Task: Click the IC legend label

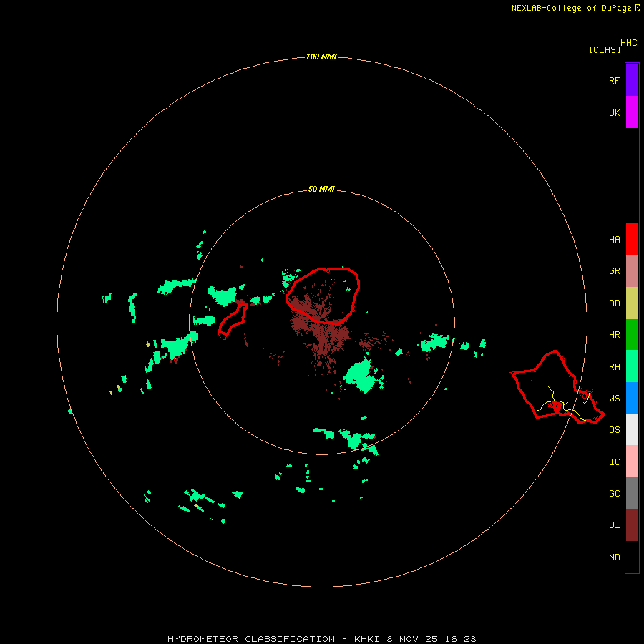Action: click(614, 462)
